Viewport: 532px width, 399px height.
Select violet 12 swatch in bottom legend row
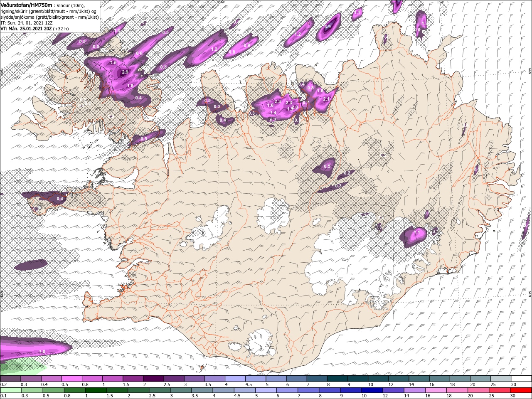point(393,390)
